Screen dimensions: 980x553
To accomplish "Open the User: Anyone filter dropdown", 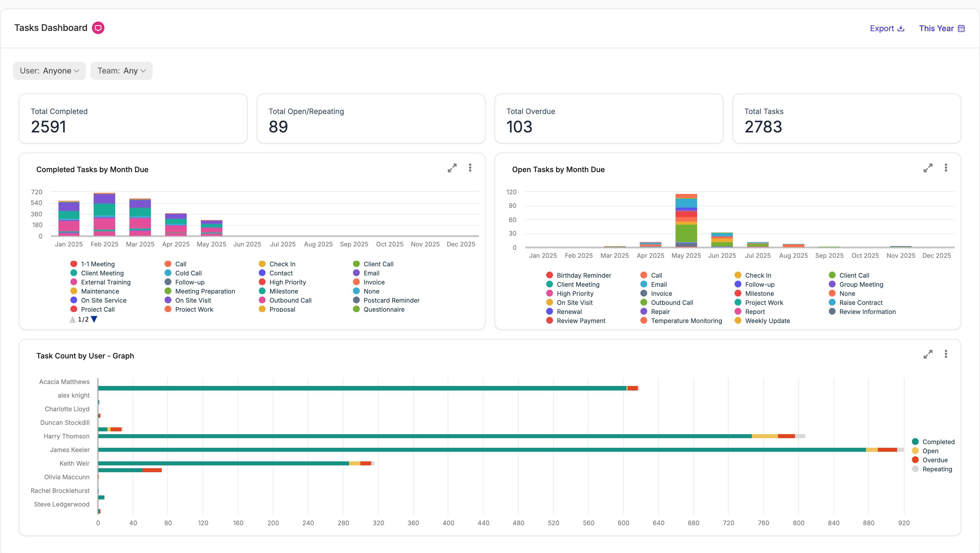I will pyautogui.click(x=49, y=71).
